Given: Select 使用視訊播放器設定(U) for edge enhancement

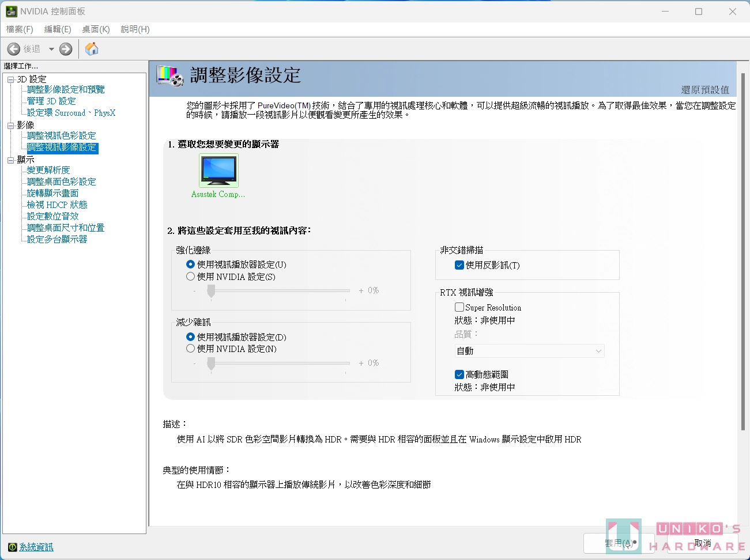Looking at the screenshot, I should pyautogui.click(x=190, y=264).
